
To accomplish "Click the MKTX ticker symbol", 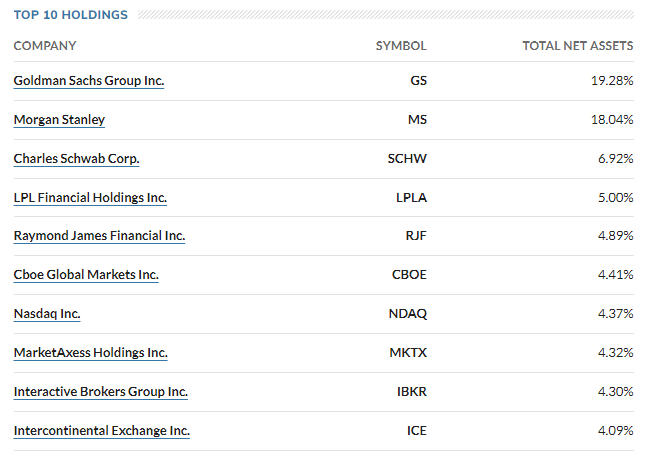I will [x=408, y=352].
